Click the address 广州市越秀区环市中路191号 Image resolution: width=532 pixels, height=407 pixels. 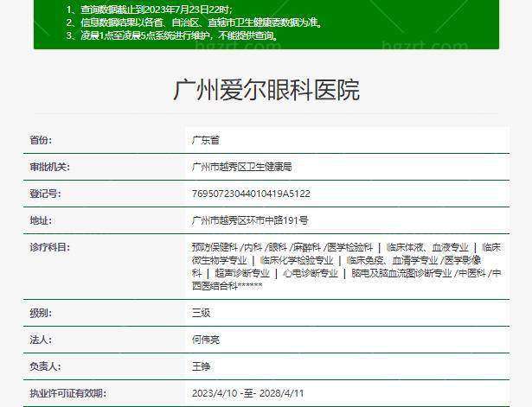[x=250, y=220]
